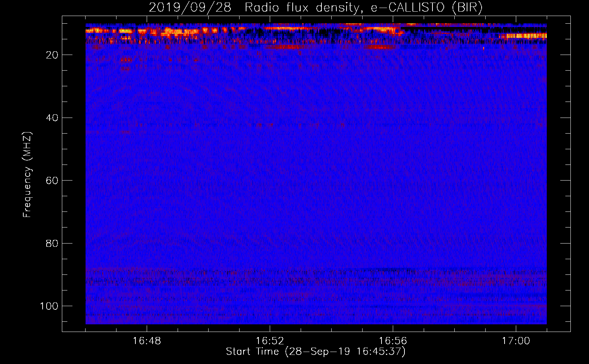Viewport: 589px width, 364px height.
Task: Click the '16:52' time tick label
Action: coord(270,341)
